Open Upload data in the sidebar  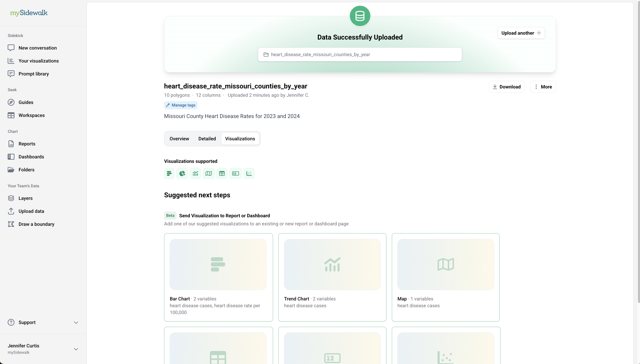coord(31,211)
